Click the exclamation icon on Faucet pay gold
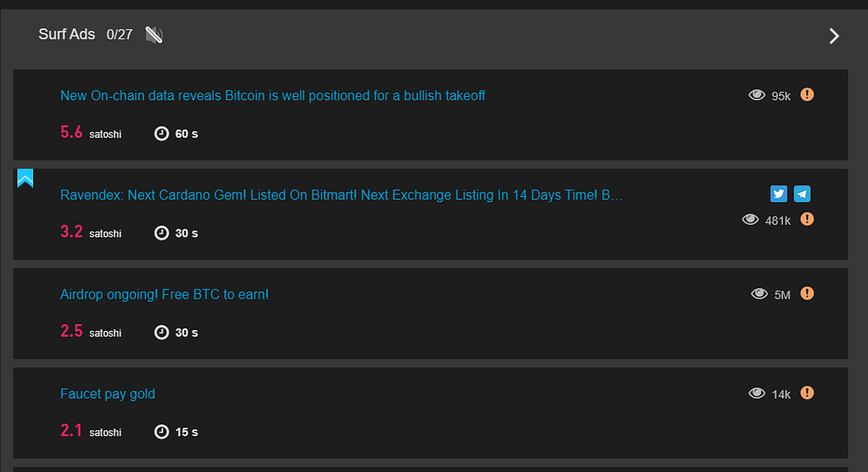The height and width of the screenshot is (472, 868). (x=807, y=393)
